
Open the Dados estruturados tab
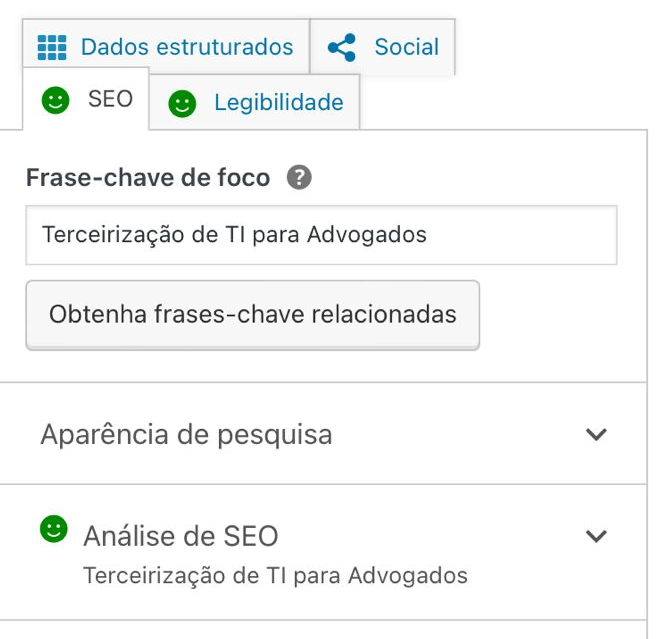coord(186,47)
